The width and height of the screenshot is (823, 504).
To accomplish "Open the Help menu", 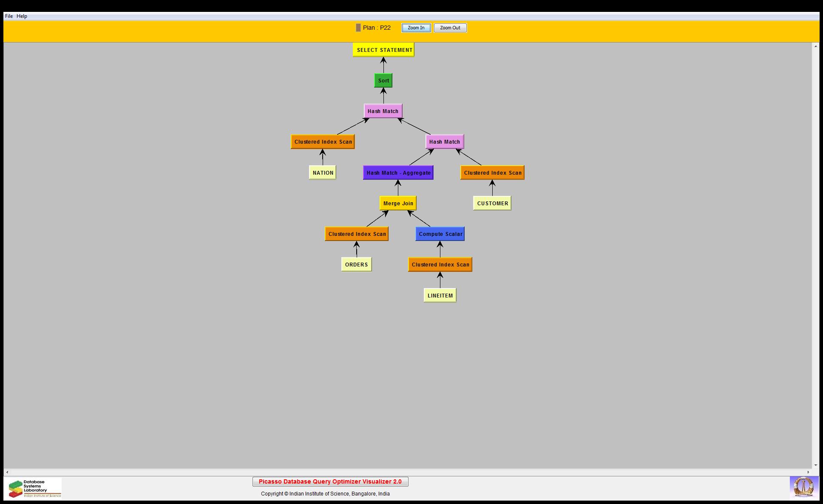I will point(22,16).
